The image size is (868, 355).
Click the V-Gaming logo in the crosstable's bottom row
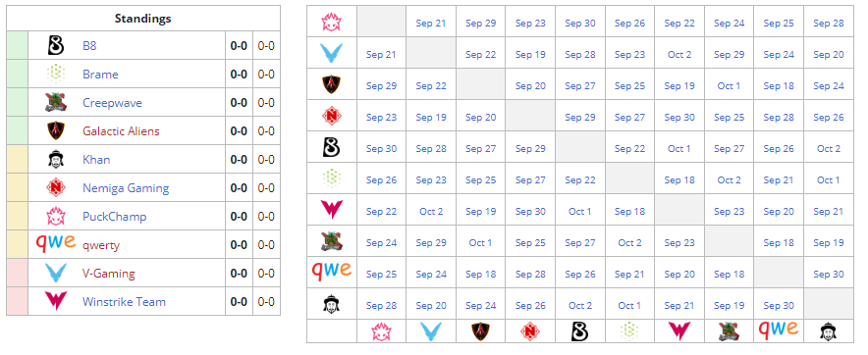[431, 331]
